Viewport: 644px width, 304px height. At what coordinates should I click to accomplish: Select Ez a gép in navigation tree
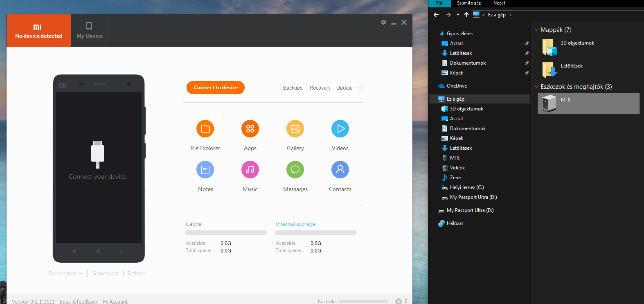tap(455, 99)
